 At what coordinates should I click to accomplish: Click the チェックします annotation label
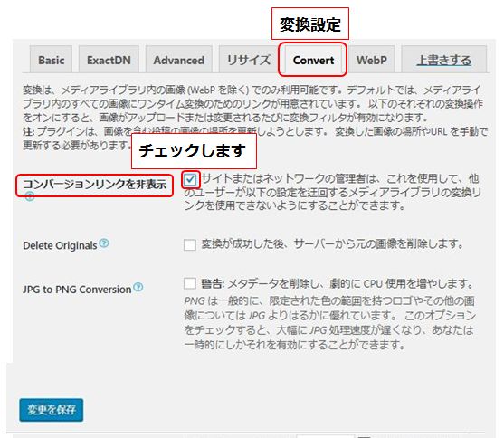pos(194,151)
